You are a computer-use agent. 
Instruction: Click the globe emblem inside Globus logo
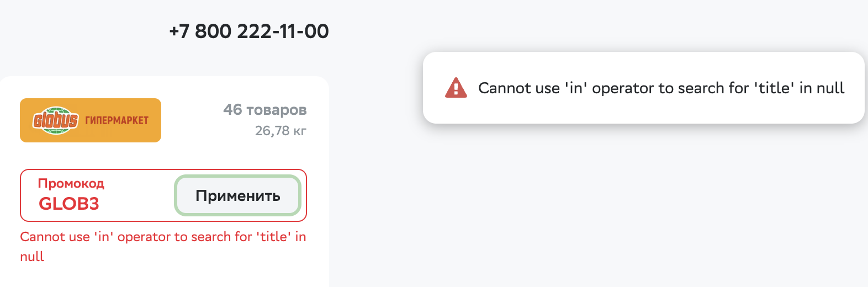tap(55, 120)
